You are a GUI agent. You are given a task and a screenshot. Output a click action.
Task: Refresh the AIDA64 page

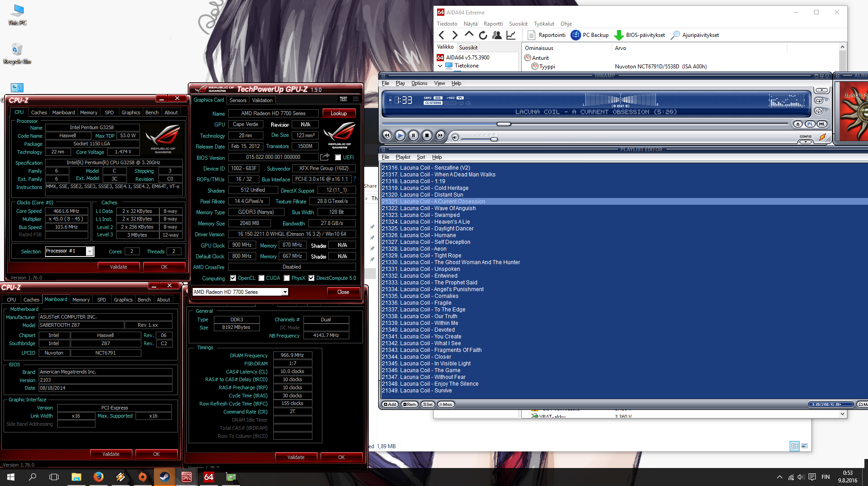[x=483, y=35]
